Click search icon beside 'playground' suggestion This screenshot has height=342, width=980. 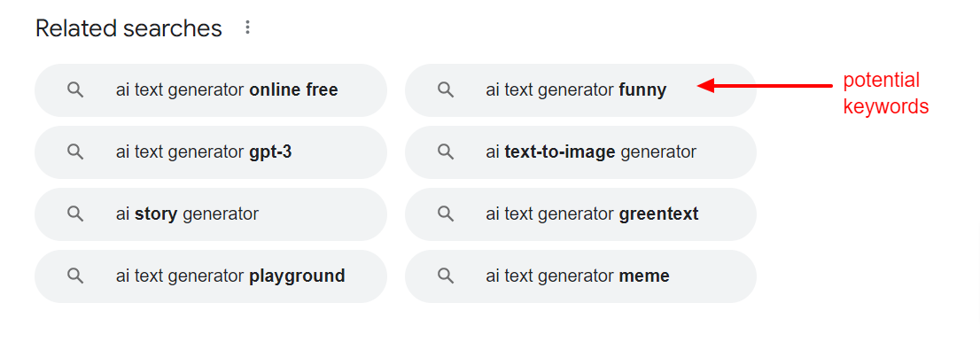[75, 276]
